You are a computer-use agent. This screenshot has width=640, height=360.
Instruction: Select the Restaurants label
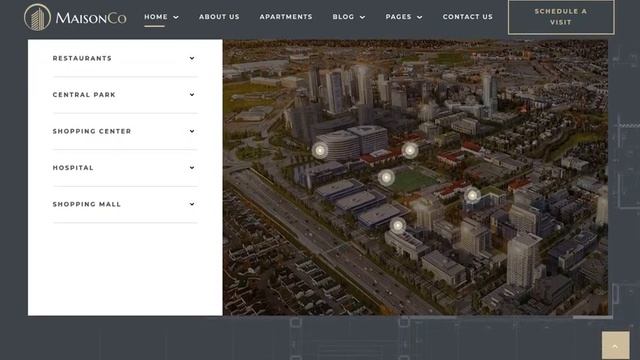82,58
